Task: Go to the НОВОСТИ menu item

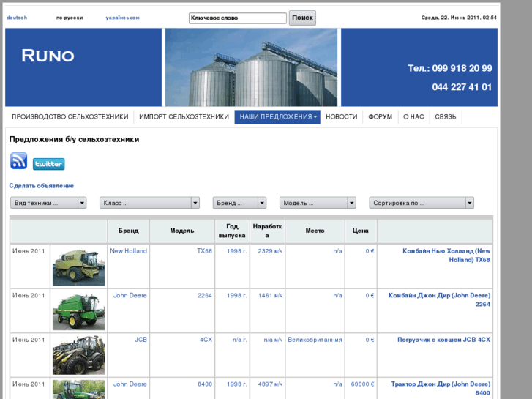Action: 342,117
